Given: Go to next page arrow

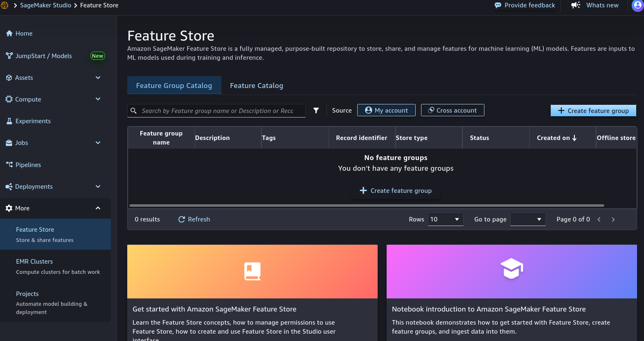Looking at the screenshot, I should [613, 219].
